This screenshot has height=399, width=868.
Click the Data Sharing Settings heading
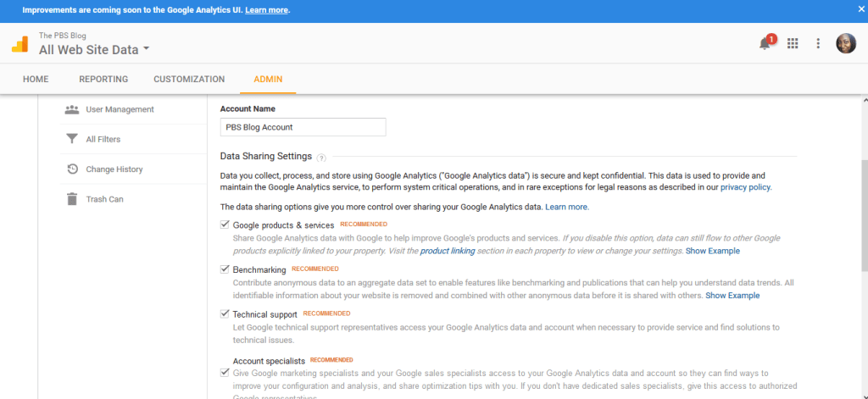pyautogui.click(x=265, y=156)
